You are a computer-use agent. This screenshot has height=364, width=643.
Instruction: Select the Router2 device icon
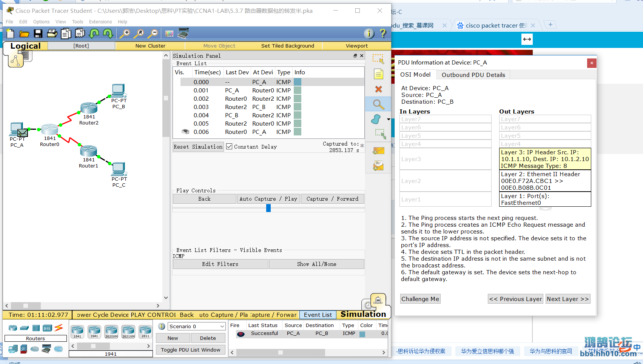pos(89,108)
